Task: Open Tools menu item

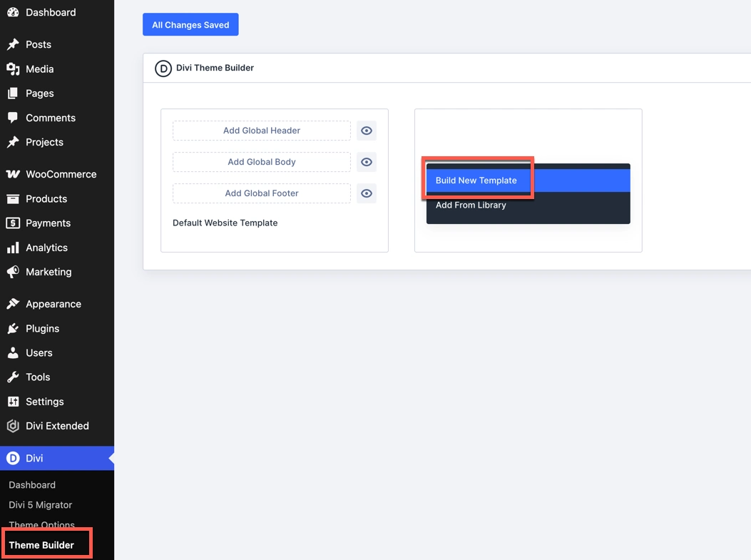Action: [x=57, y=377]
